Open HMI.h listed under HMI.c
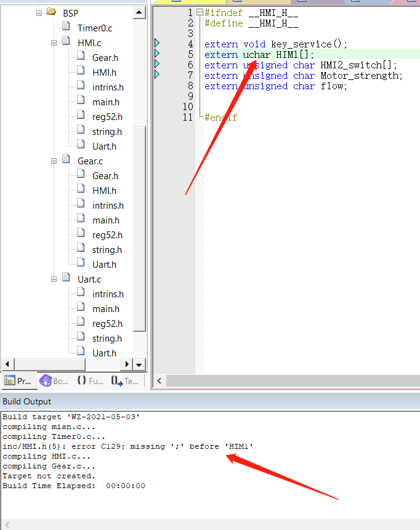 point(104,73)
